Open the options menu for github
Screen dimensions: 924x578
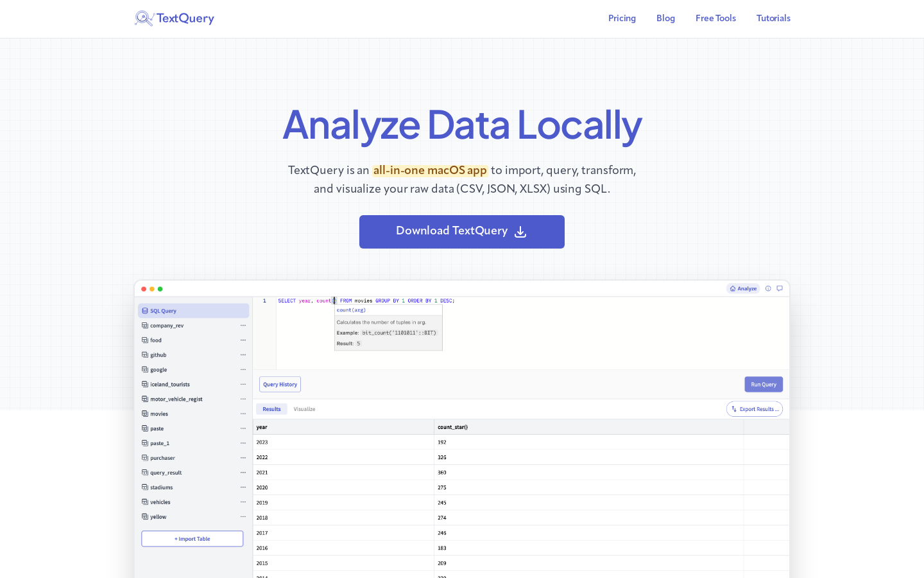(243, 355)
